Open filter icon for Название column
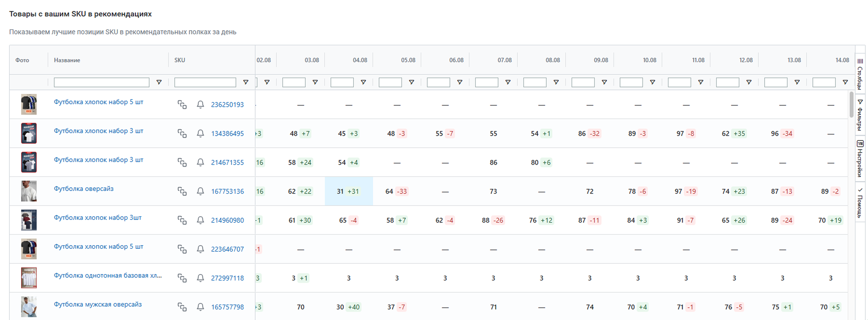This screenshot has width=868, height=320. pyautogui.click(x=159, y=82)
